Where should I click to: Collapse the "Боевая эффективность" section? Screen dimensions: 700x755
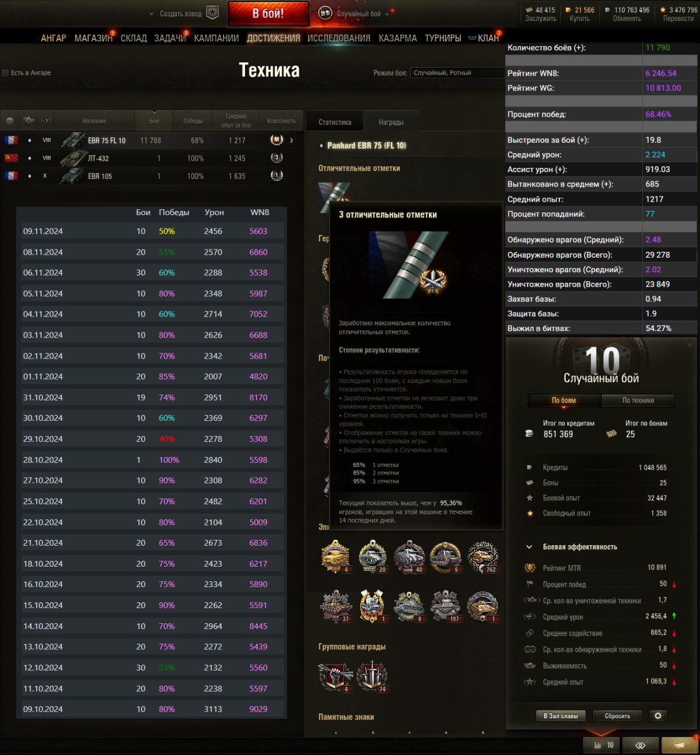pyautogui.click(x=529, y=547)
